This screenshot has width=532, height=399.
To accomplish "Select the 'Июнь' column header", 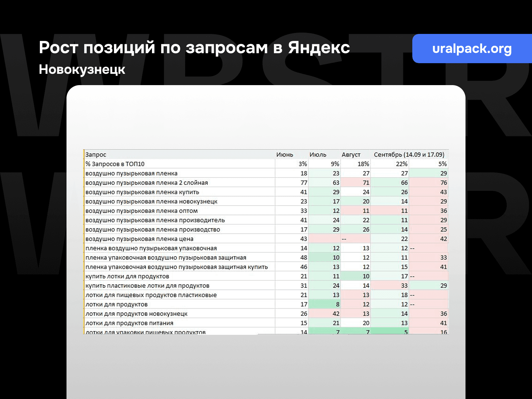I will (x=284, y=155).
